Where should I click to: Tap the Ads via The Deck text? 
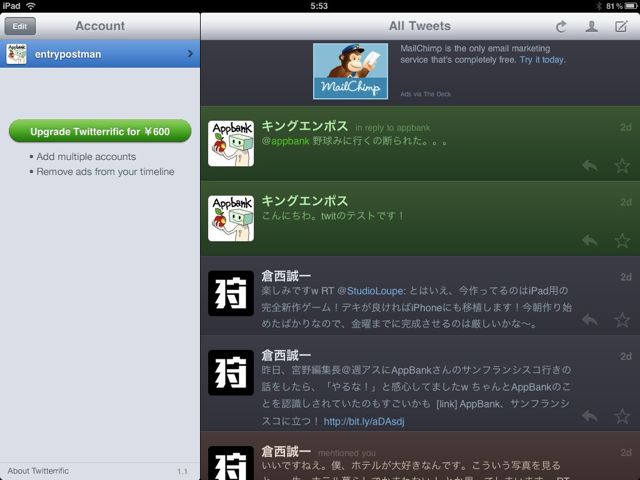425,94
